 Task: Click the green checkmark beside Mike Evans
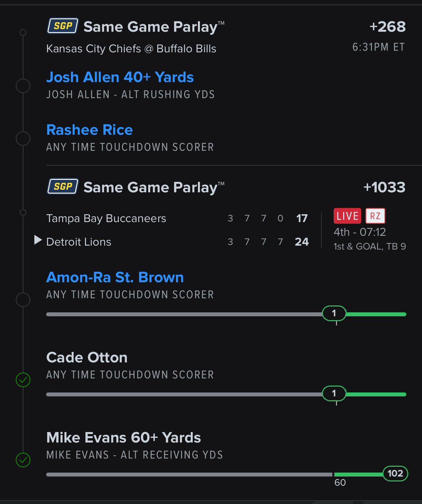[x=23, y=460]
